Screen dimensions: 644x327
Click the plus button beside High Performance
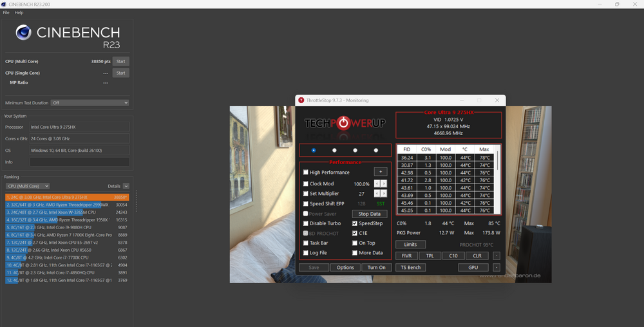coord(381,172)
